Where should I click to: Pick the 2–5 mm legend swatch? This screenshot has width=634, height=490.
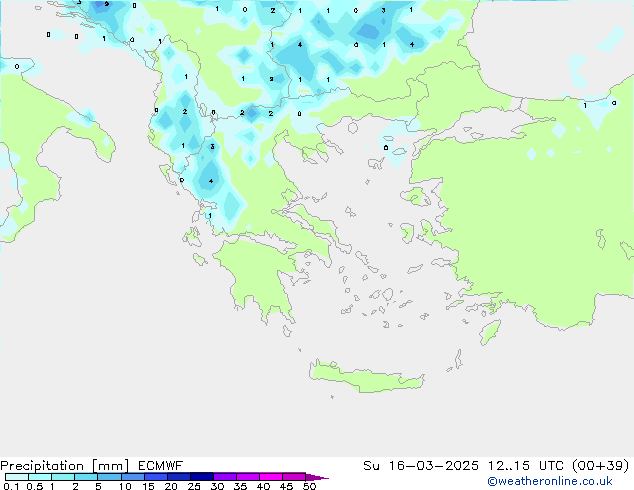point(86,477)
